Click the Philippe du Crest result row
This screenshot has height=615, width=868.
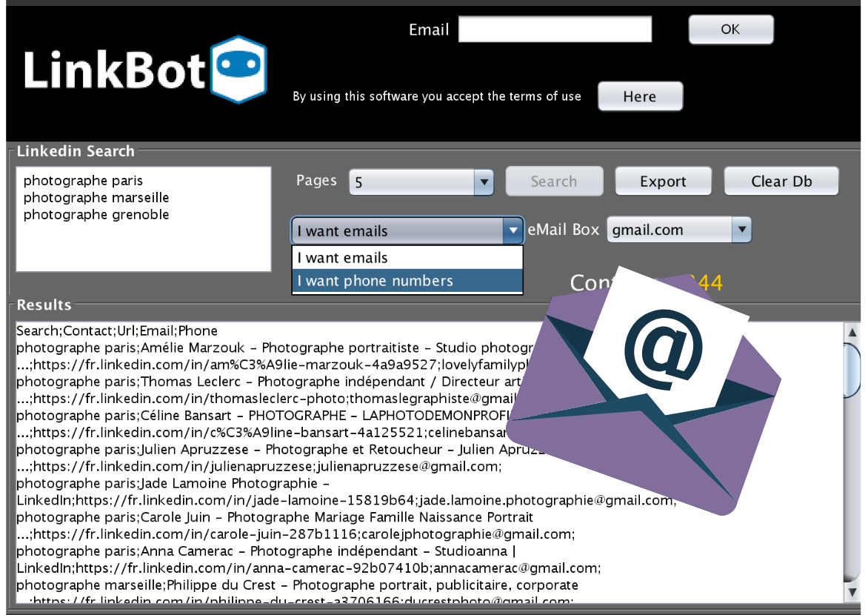[297, 585]
